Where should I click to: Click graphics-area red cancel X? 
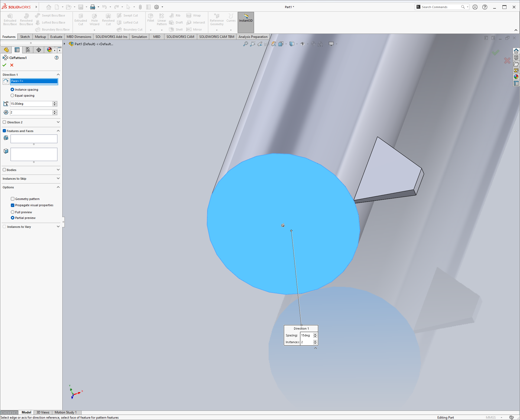tap(507, 61)
